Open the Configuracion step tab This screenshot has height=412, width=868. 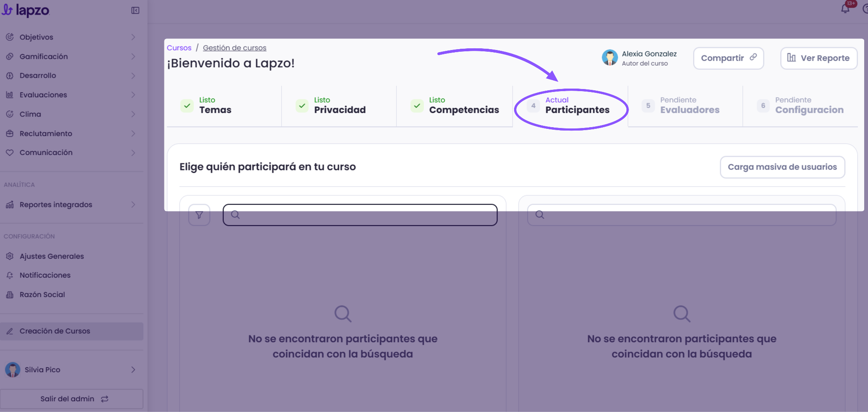pos(800,106)
